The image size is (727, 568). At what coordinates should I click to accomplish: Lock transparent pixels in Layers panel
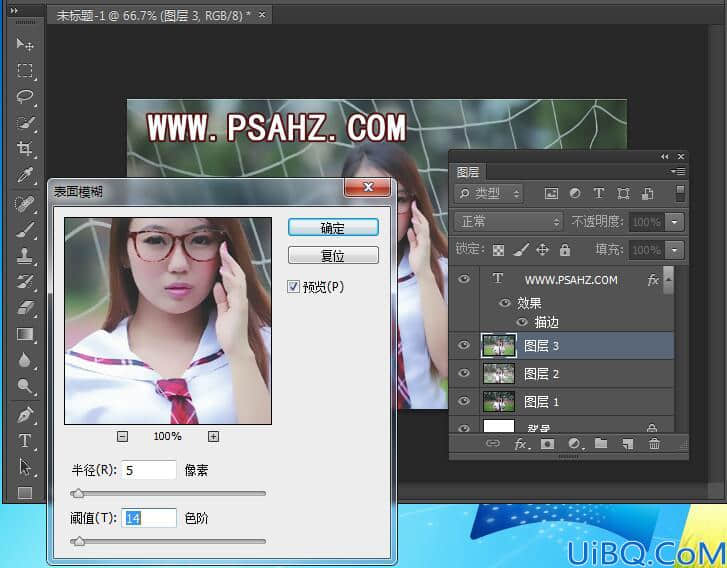(498, 250)
